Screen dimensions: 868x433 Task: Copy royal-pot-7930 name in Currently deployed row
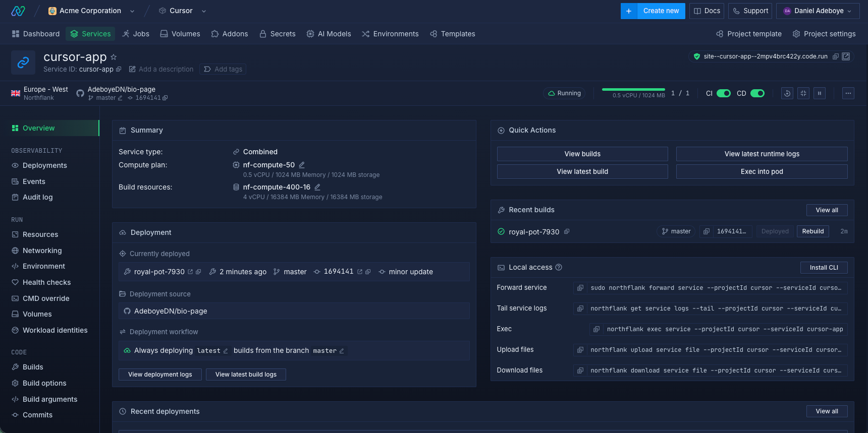pyautogui.click(x=198, y=272)
